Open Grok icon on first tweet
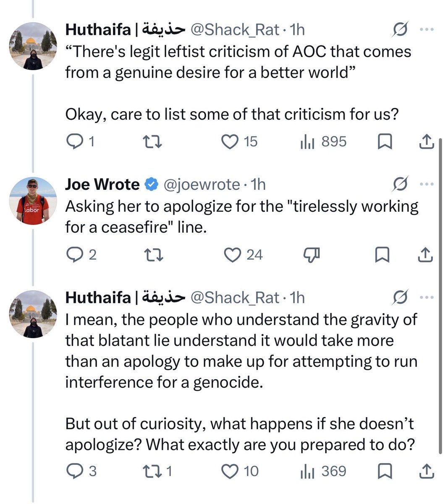The width and height of the screenshot is (445, 504). pos(400,29)
